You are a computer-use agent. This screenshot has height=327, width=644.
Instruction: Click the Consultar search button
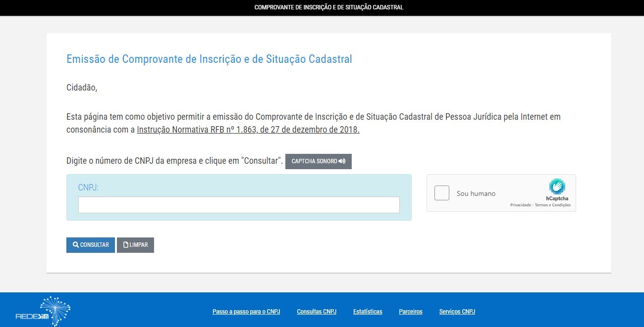(91, 245)
